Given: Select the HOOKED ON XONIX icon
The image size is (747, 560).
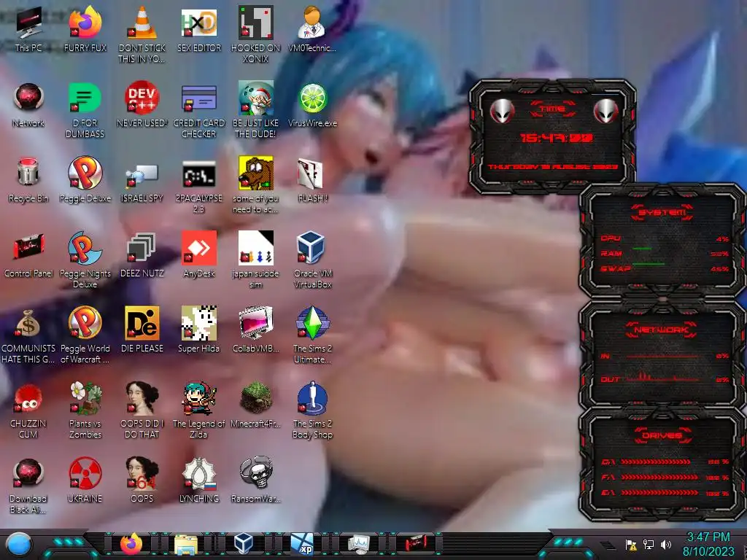Looking at the screenshot, I should click(x=256, y=34).
